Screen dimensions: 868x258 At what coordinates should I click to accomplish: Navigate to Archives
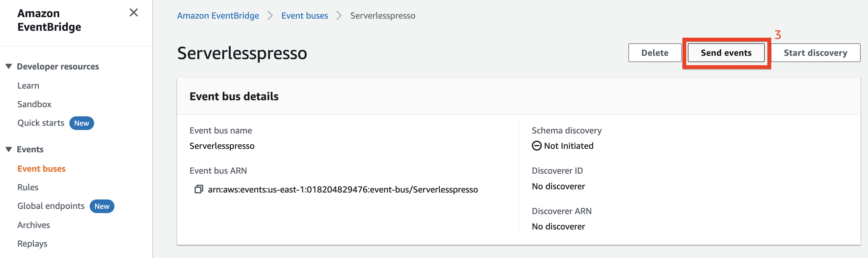[x=34, y=225]
